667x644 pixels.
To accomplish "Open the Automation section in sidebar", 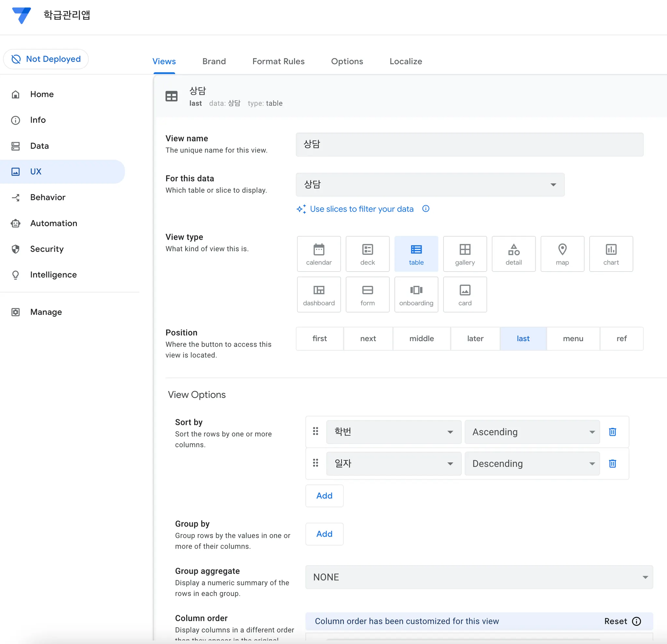I will 53,223.
